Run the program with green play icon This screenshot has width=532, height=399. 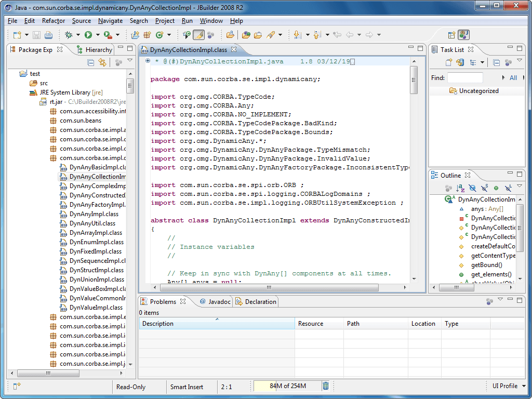point(88,35)
